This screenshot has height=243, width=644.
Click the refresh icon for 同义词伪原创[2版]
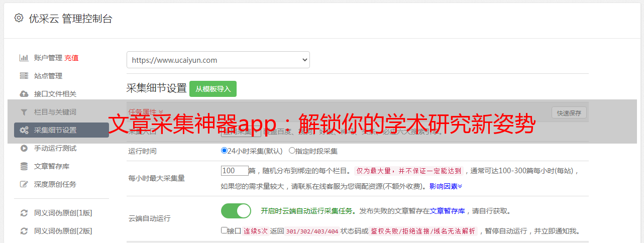click(x=24, y=231)
